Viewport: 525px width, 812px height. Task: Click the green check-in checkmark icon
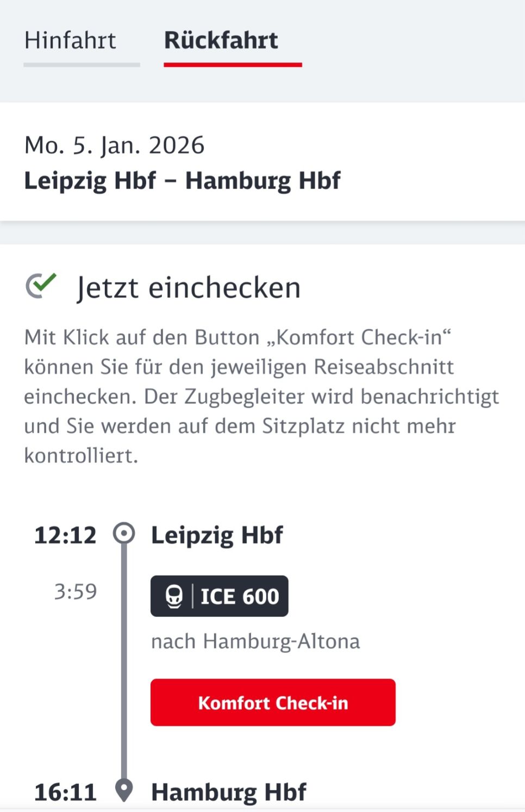[41, 285]
